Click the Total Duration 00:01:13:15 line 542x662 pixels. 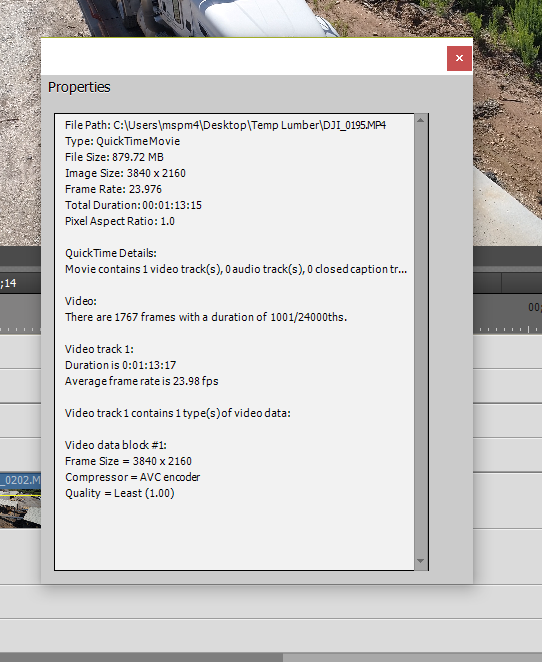click(x=133, y=205)
